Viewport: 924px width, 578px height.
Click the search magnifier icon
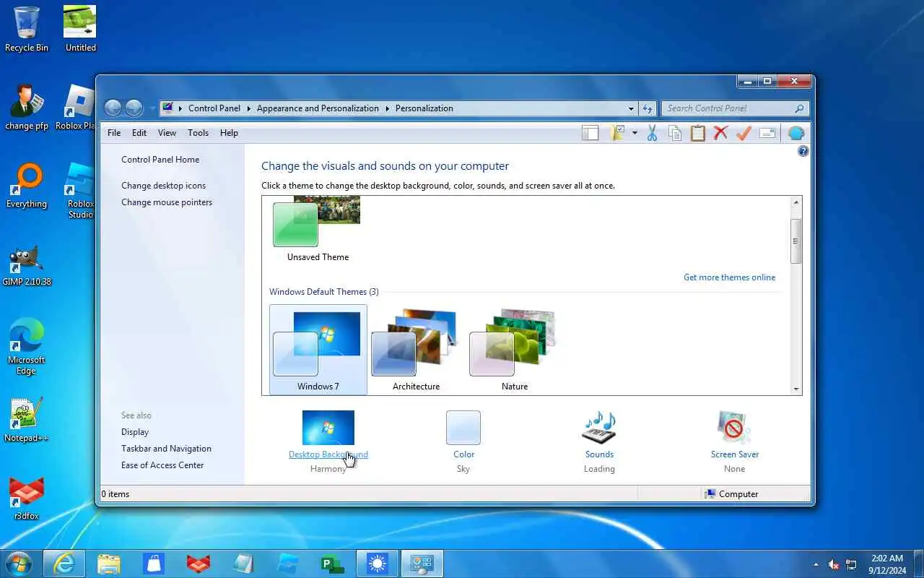[x=799, y=108]
